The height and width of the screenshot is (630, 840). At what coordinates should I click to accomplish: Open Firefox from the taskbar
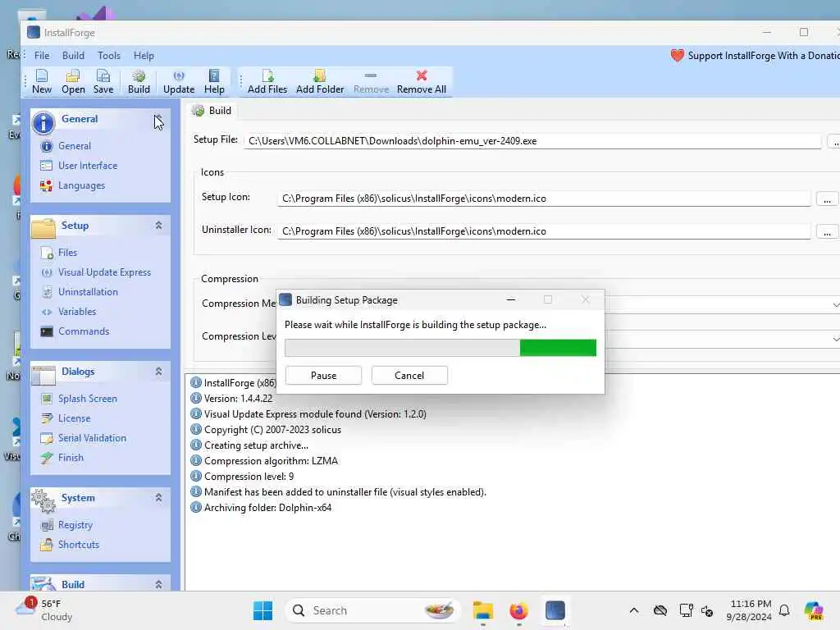tap(518, 610)
